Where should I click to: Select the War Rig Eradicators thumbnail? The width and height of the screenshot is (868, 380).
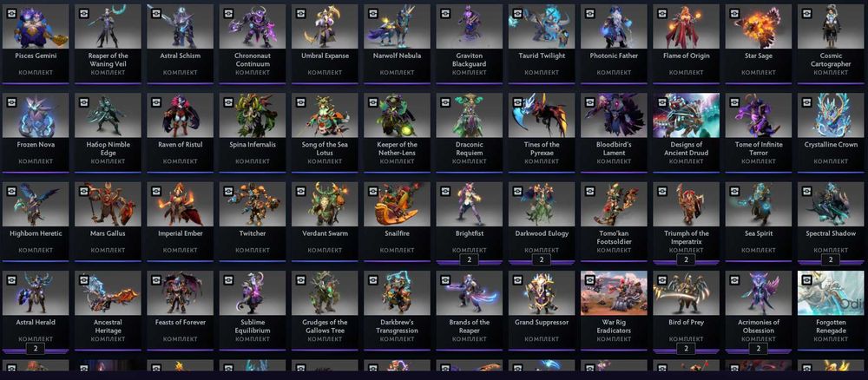coord(614,292)
